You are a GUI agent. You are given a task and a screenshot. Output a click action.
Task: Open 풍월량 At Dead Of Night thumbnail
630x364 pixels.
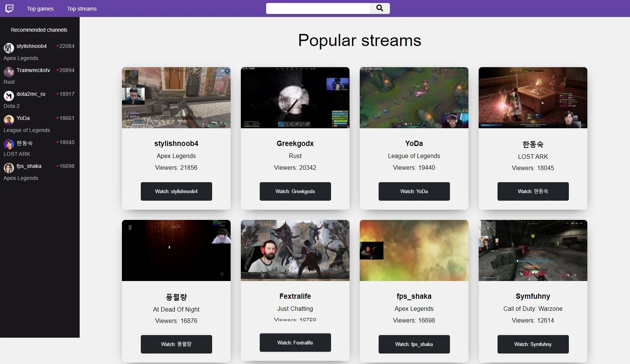click(x=176, y=250)
